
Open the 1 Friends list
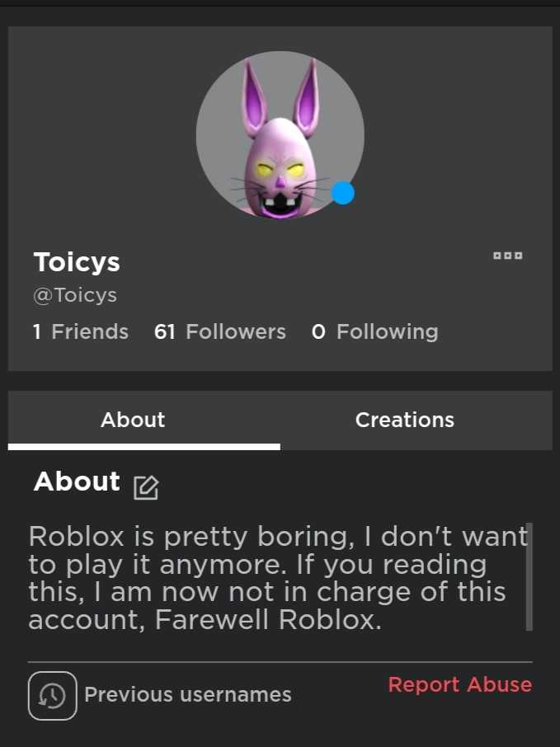pos(81,331)
